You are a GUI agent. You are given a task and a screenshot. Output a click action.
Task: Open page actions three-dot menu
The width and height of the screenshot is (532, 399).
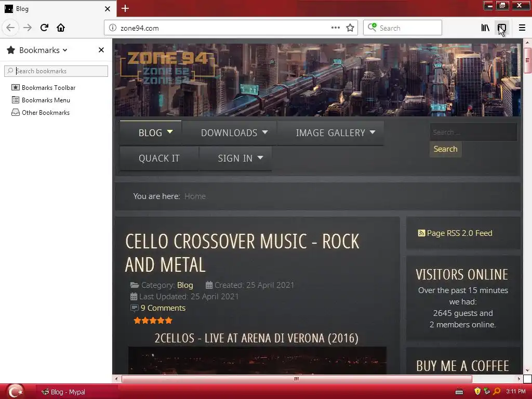[335, 28]
